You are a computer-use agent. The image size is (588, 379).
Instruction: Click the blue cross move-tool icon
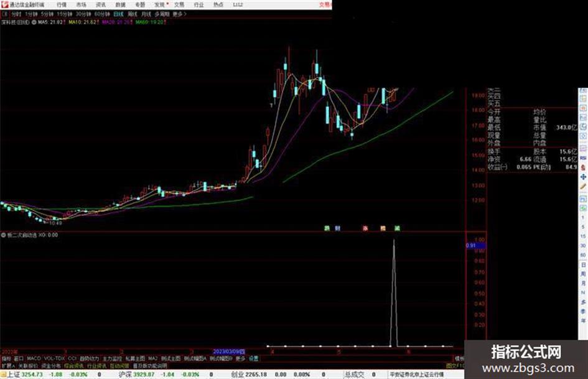583,177
